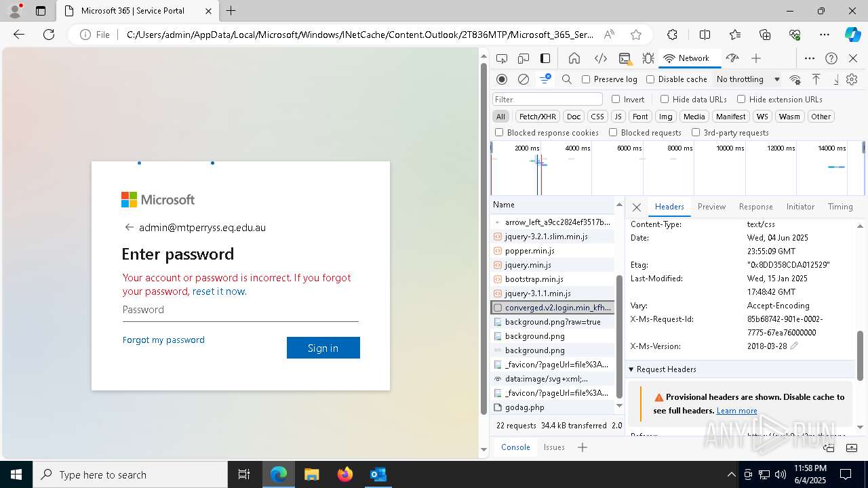The image size is (868, 488).
Task: Open network conditions Wi-Fi gear icon
Action: point(795,79)
